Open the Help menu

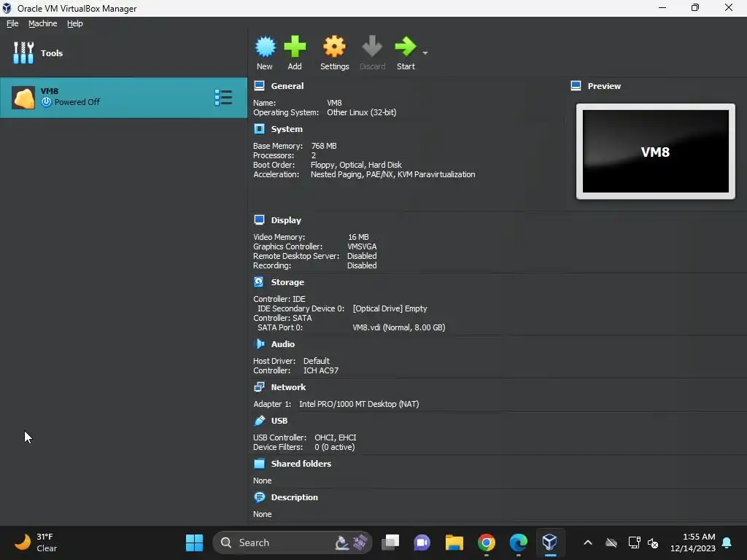click(75, 23)
